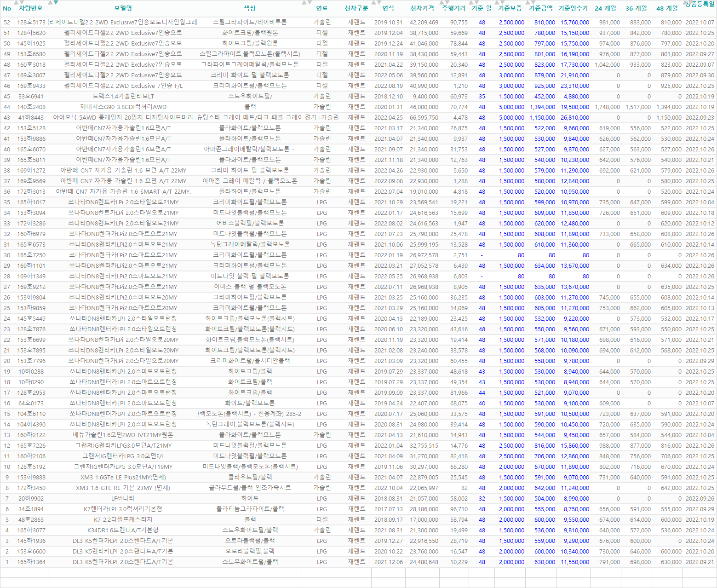Click mileage value 90,755
This screenshot has height=588, width=717.
tap(459, 22)
